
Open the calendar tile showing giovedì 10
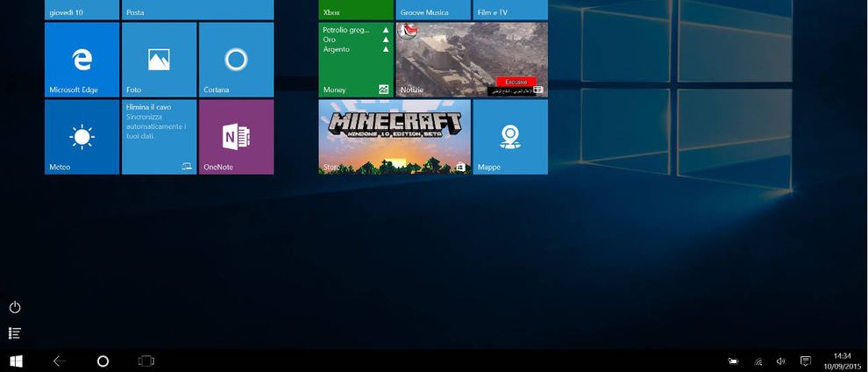click(82, 10)
